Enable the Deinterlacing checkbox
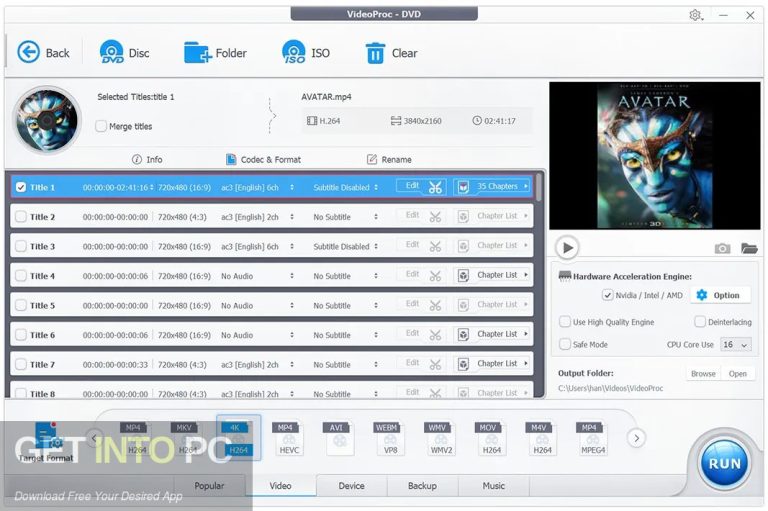 [700, 321]
